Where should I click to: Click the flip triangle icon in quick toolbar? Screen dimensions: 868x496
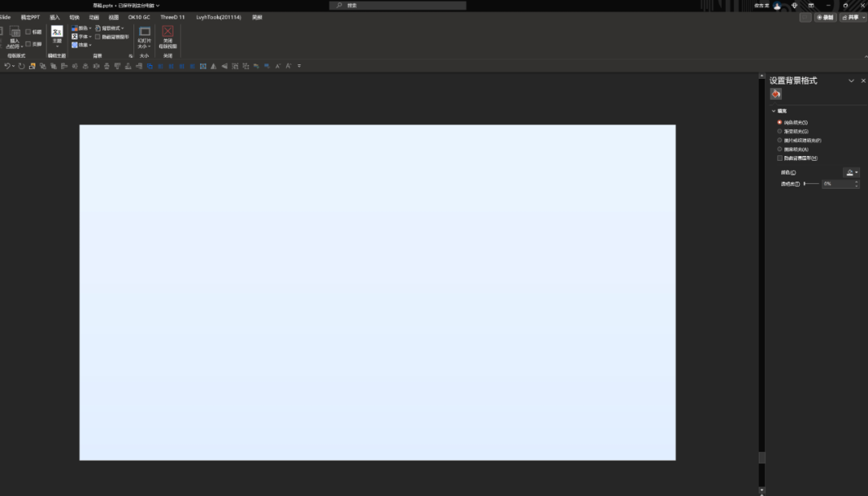(x=214, y=66)
